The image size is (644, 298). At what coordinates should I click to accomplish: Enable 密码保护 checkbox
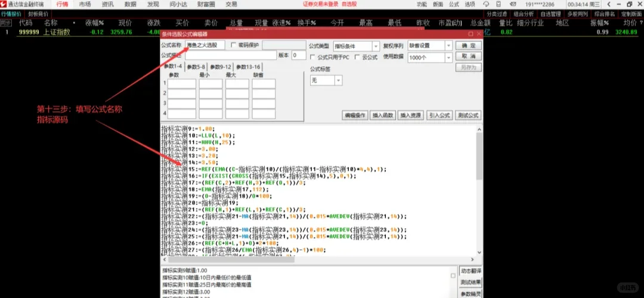tap(234, 45)
